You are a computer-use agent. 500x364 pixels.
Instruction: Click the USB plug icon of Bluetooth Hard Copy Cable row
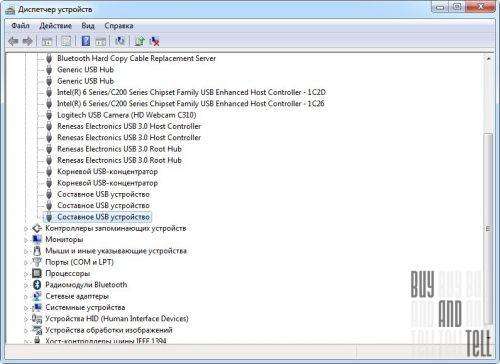click(x=49, y=58)
